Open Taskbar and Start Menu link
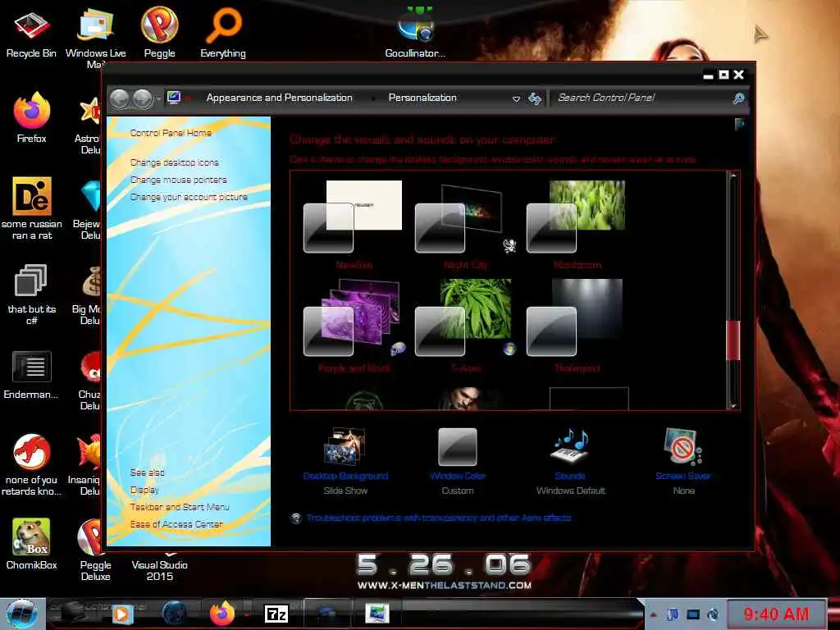This screenshot has height=630, width=840. point(180,507)
